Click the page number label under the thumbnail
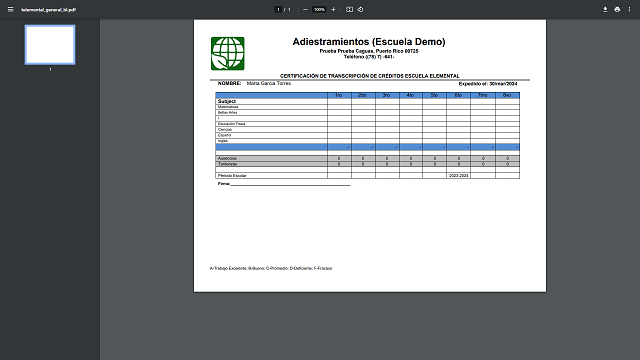Screen dimensions: 640x360 click(x=50, y=69)
